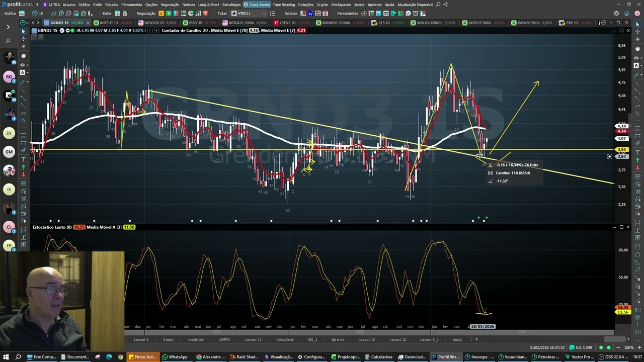Select the Layout 5 workspace tab

tap(141, 339)
